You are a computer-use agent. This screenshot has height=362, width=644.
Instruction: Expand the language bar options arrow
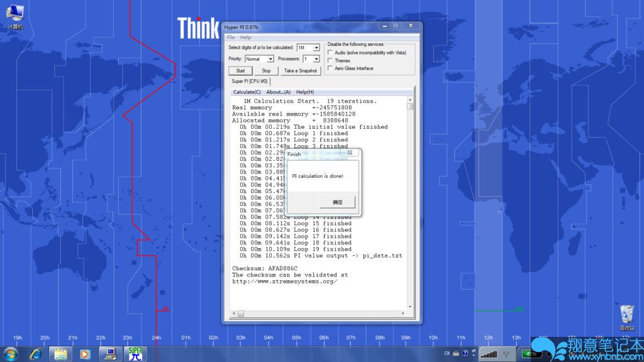pos(474,355)
